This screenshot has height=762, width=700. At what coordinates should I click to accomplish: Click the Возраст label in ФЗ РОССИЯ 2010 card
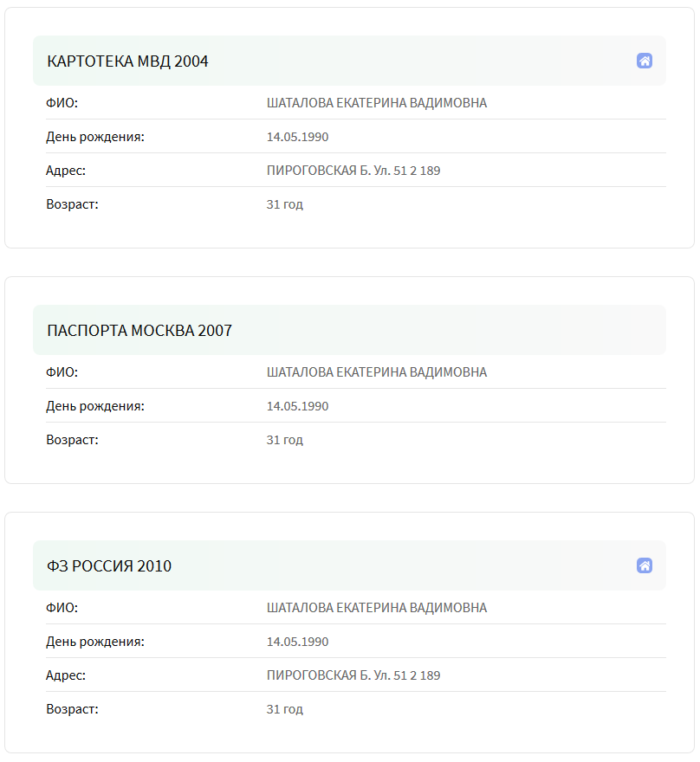pyautogui.click(x=72, y=709)
